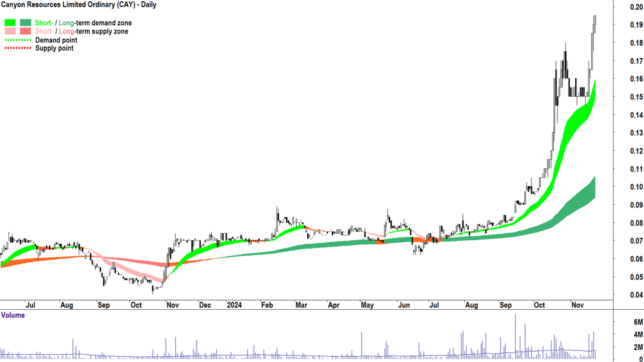This screenshot has height=362, width=644.
Task: Click the first 'Sep' label left of 'Oct'
Action: (x=104, y=305)
